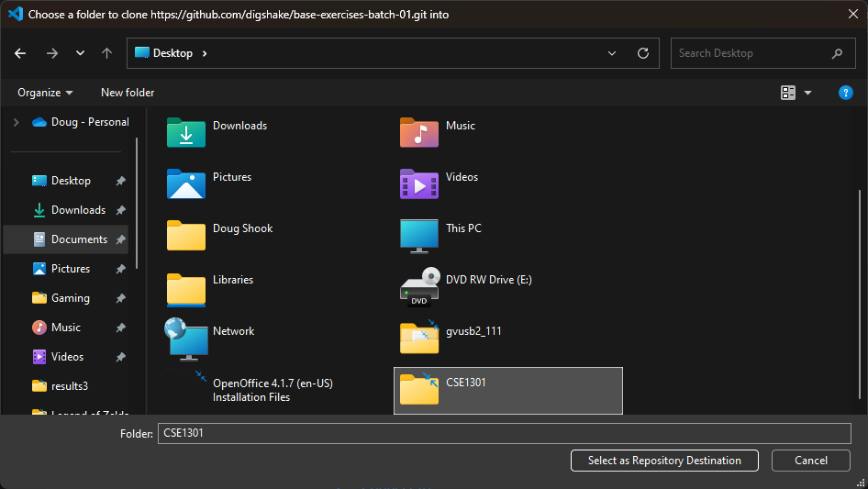Cancel the clone folder dialog

811,461
